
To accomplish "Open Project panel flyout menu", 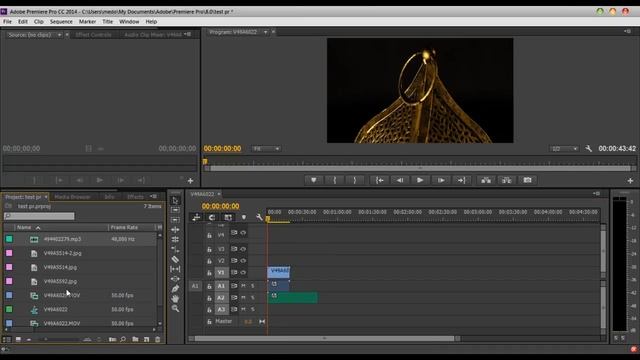I will [x=153, y=196].
